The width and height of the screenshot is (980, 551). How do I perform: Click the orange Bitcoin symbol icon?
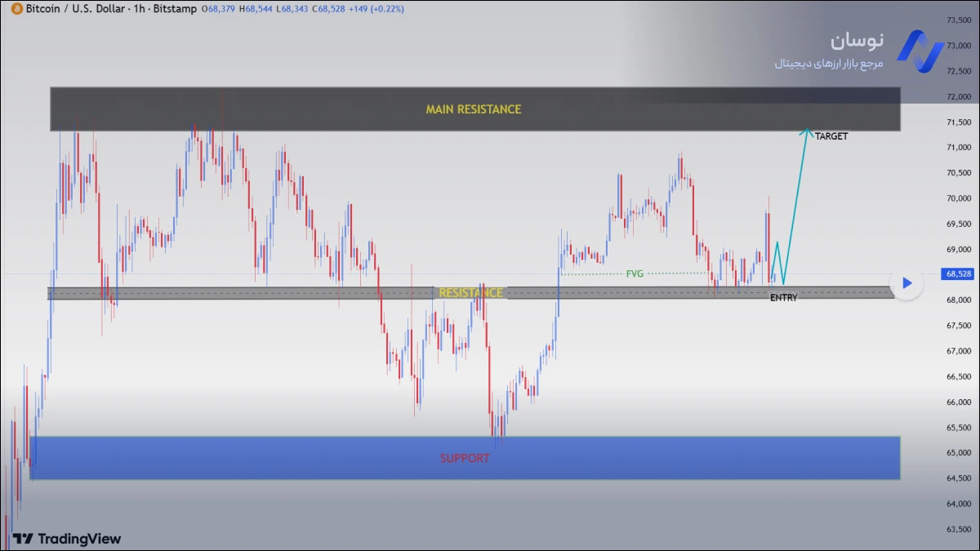tap(17, 9)
